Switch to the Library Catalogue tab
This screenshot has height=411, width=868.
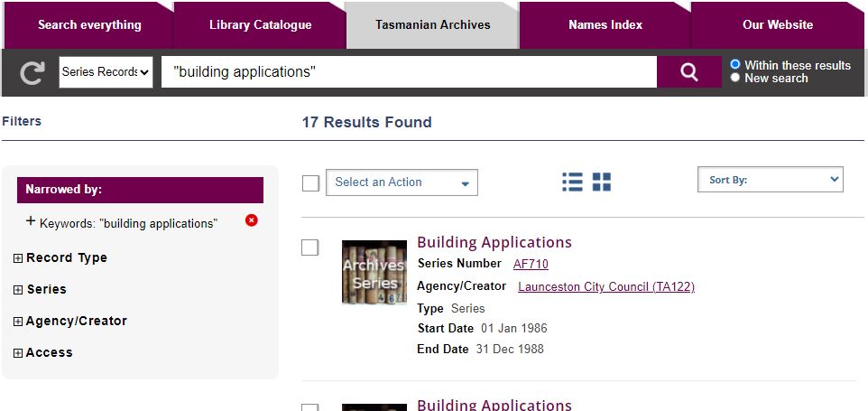click(x=260, y=25)
